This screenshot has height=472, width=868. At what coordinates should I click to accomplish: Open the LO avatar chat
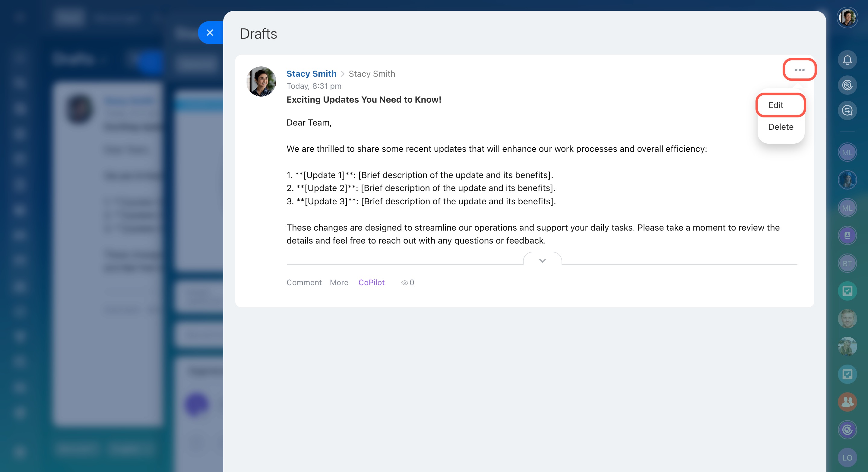tap(847, 458)
